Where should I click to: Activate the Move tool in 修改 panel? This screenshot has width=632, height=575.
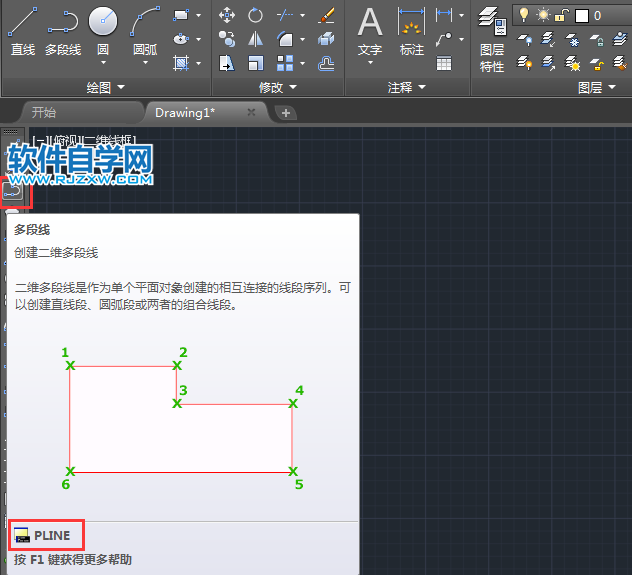coord(227,15)
